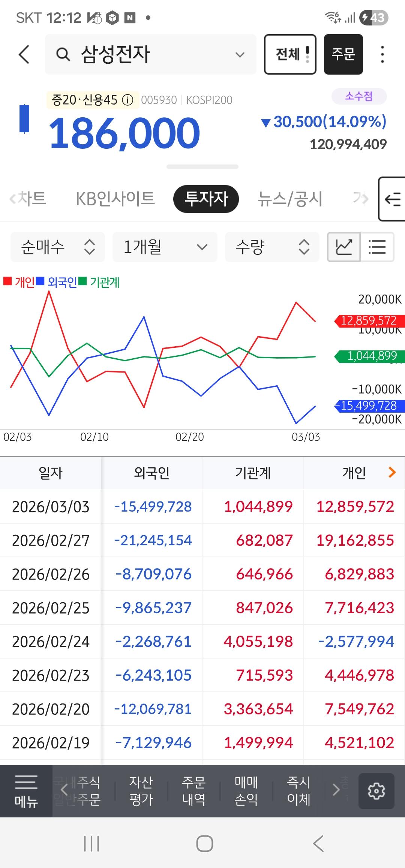Tap the Android home button
Viewport: 405px width, 868px height.
click(204, 844)
